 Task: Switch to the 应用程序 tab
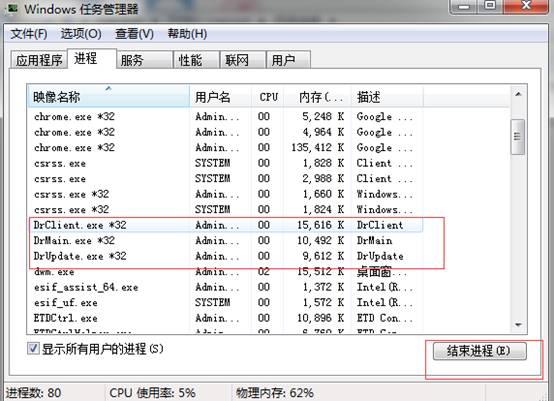pos(39,60)
